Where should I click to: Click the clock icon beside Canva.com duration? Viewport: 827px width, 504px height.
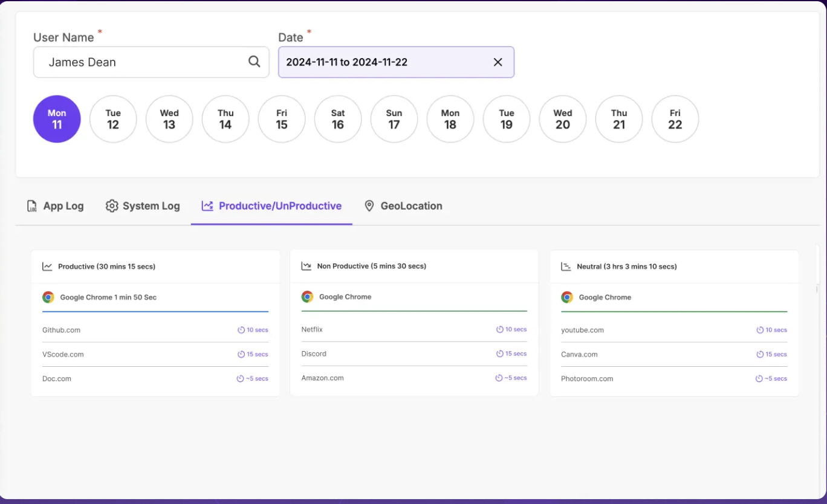coord(760,354)
